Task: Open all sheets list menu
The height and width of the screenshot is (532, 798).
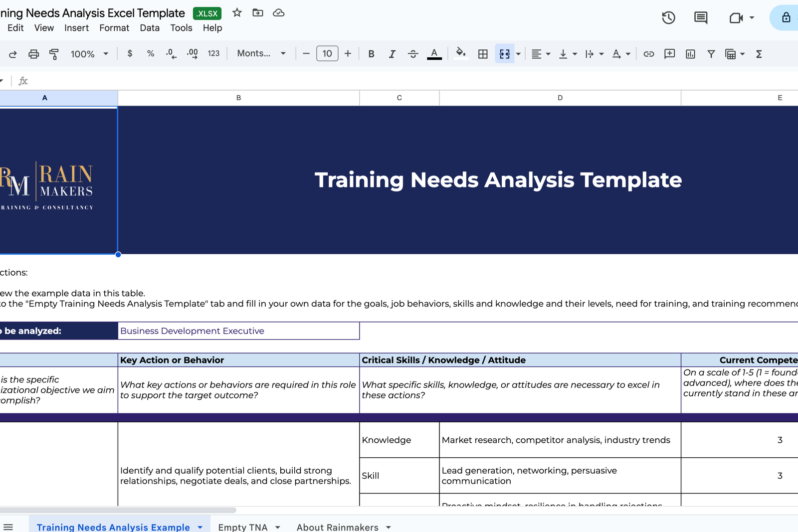Action: [8, 527]
